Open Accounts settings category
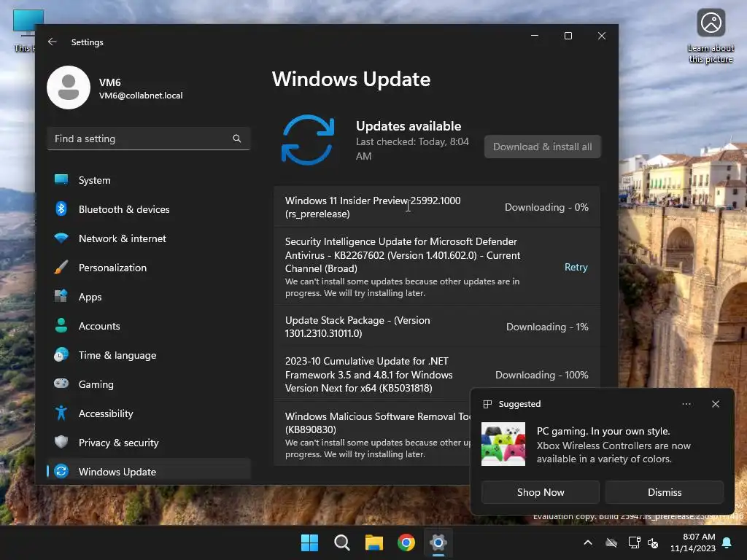Viewport: 747px width, 560px height. pyautogui.click(x=149, y=326)
